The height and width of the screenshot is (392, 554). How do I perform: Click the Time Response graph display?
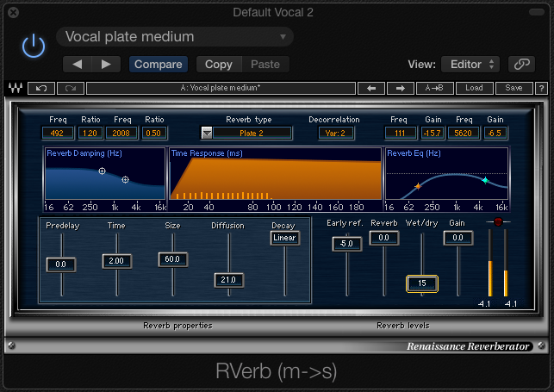276,174
